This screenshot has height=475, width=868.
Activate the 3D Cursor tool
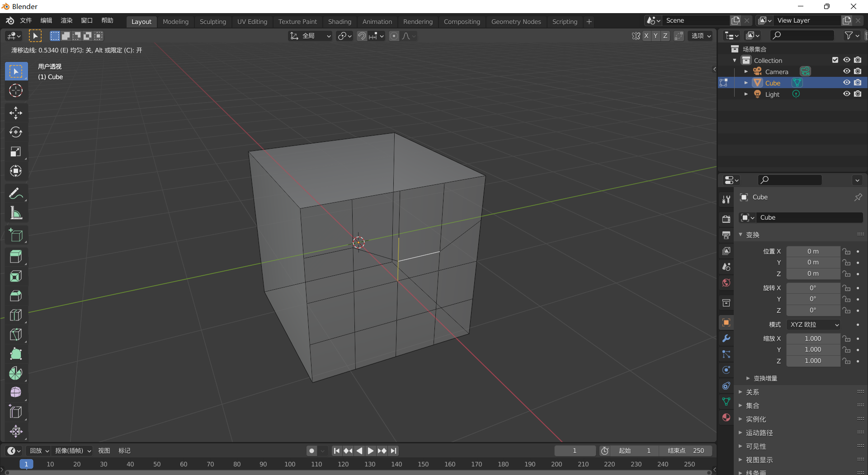point(16,91)
